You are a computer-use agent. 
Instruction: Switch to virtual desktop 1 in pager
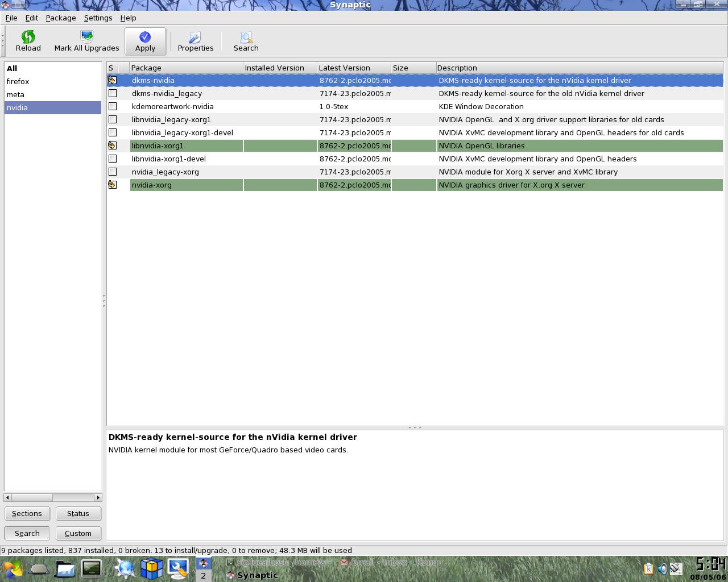point(204,563)
